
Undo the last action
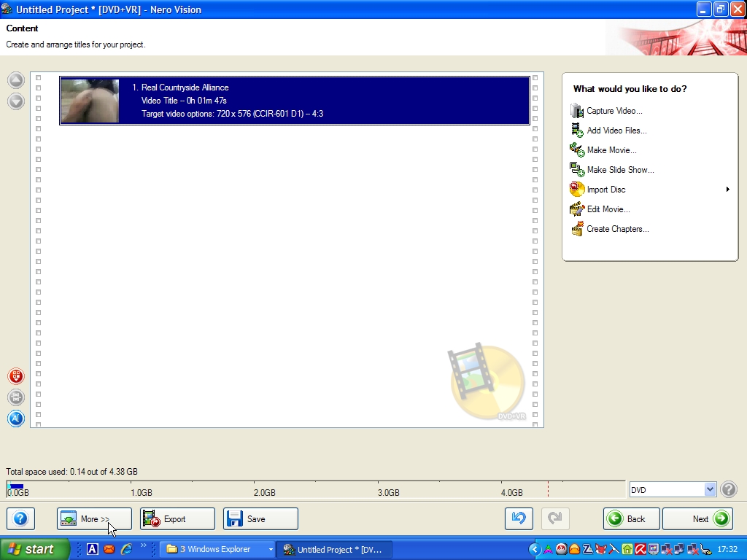[x=519, y=518]
